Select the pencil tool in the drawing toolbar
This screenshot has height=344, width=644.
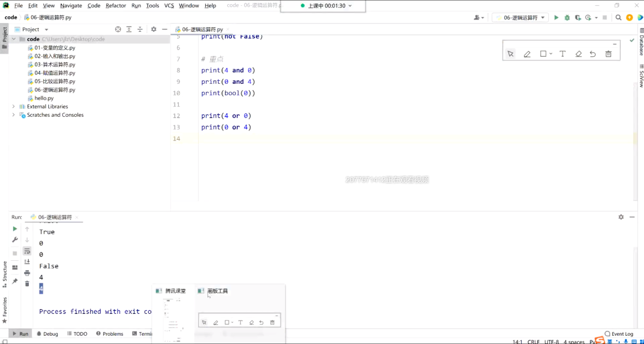(527, 54)
